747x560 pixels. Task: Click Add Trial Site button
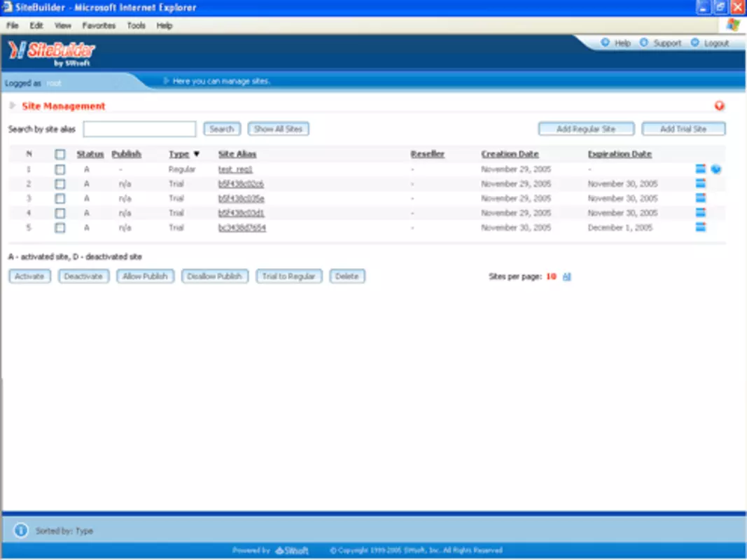pyautogui.click(x=683, y=129)
